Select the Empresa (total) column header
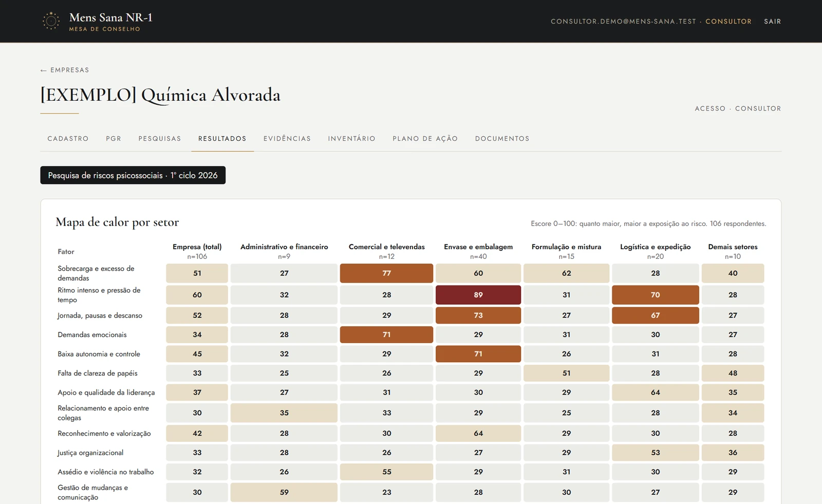Viewport: 822px width, 504px height. 197,251
